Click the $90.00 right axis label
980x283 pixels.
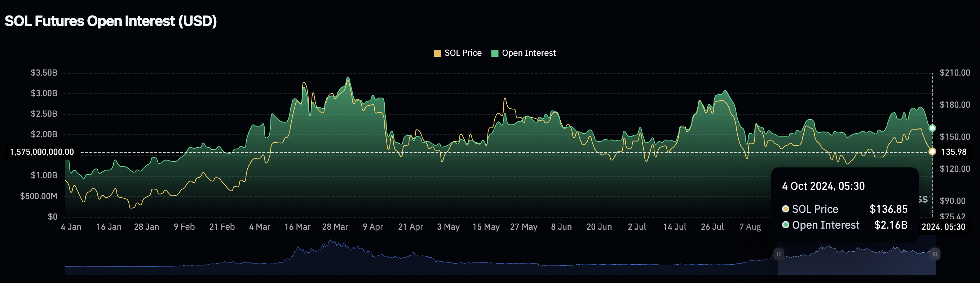(x=953, y=201)
